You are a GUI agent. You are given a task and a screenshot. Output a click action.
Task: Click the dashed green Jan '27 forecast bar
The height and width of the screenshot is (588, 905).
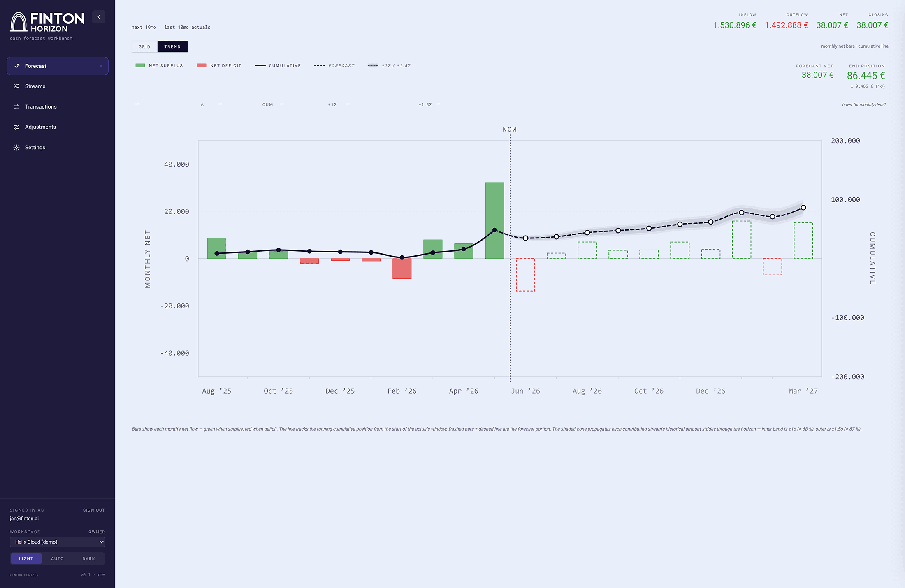742,240
